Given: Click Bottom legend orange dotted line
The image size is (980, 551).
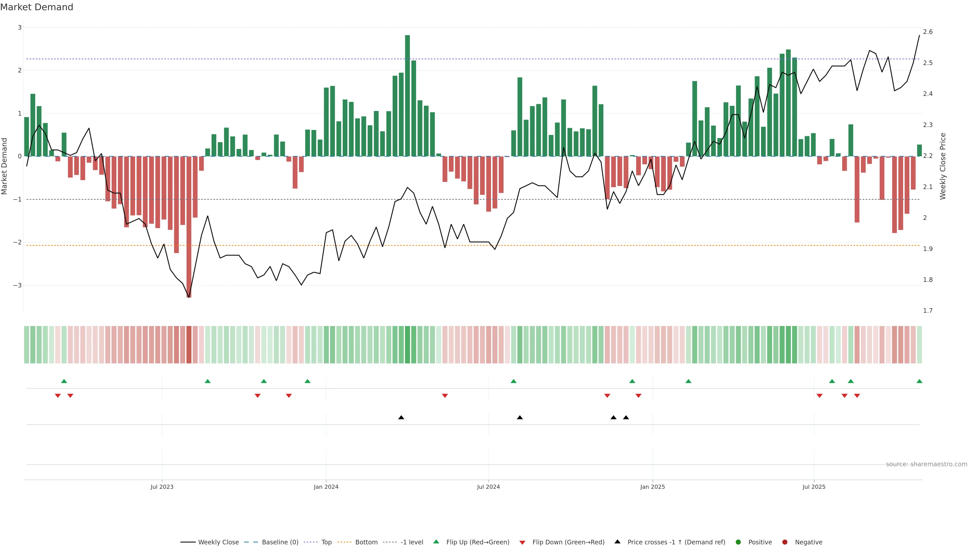Looking at the screenshot, I should coord(345,542).
